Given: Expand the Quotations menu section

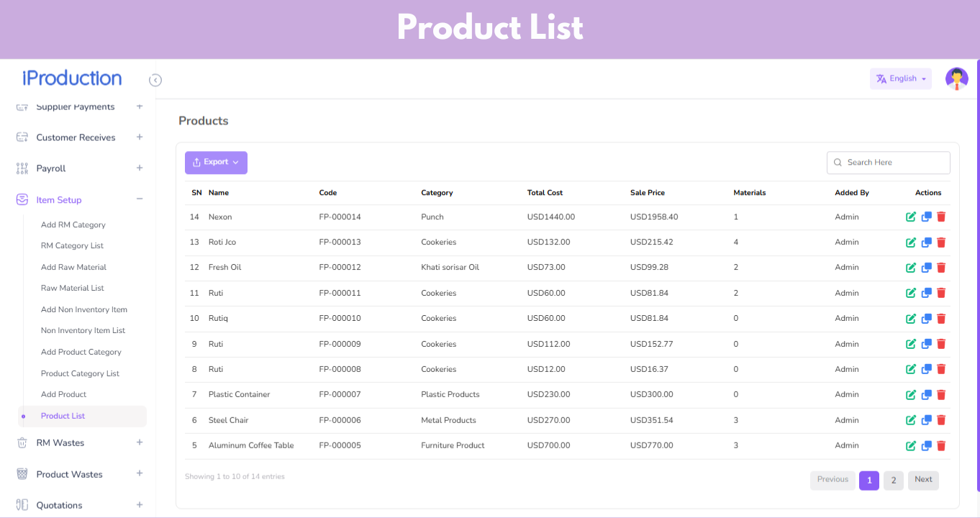Looking at the screenshot, I should (140, 505).
